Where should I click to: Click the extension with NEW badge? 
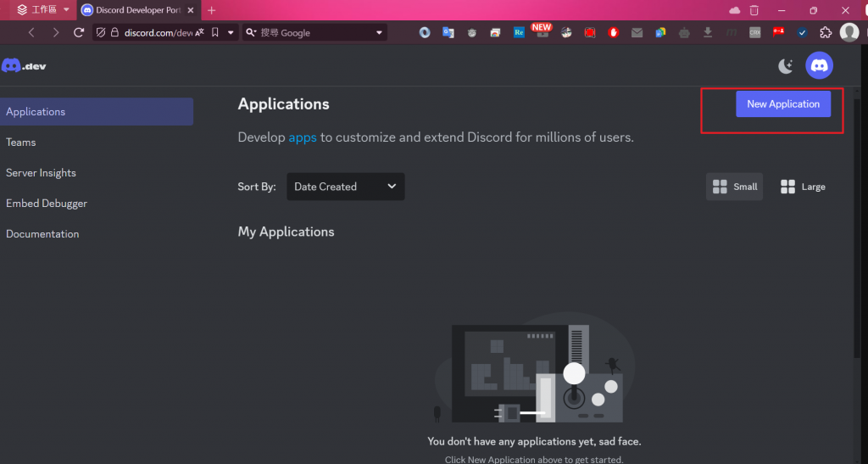(x=542, y=31)
